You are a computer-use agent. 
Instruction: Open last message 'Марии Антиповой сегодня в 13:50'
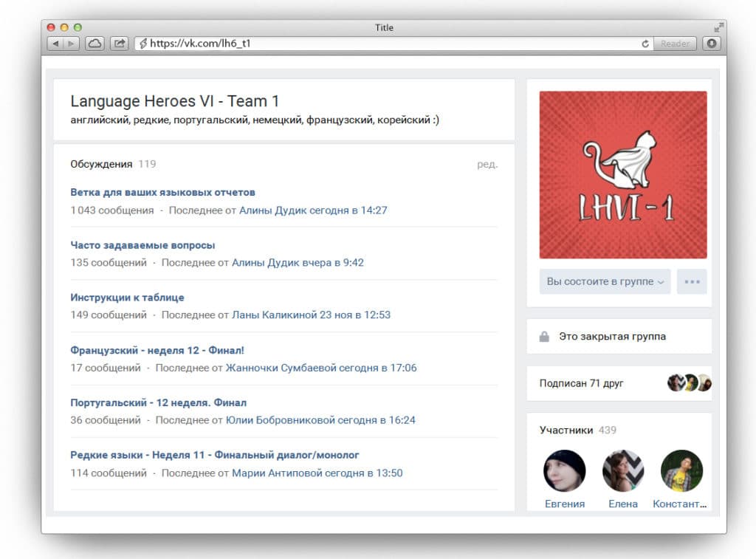317,473
